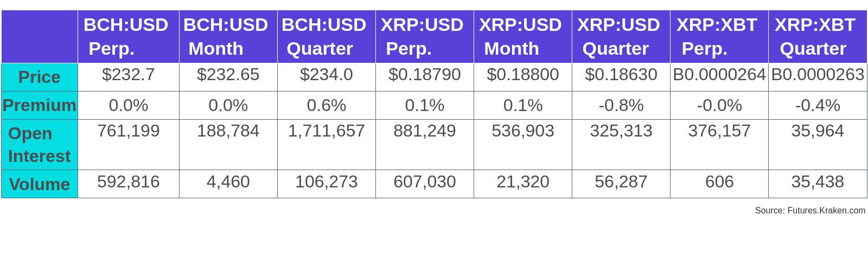The image size is (868, 260).
Task: Select the XRP:USD Perp. column header
Action: [424, 37]
